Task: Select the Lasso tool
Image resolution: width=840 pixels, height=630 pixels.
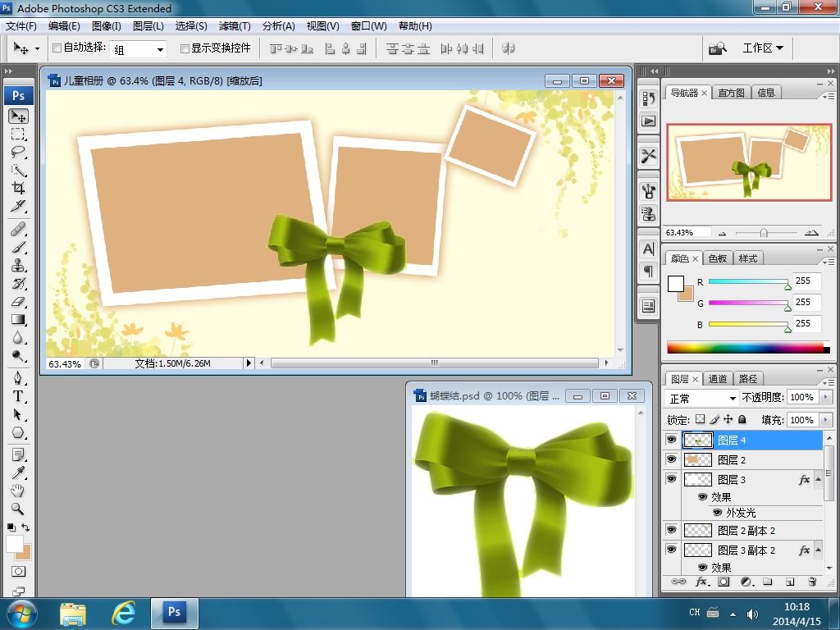Action: pos(18,152)
